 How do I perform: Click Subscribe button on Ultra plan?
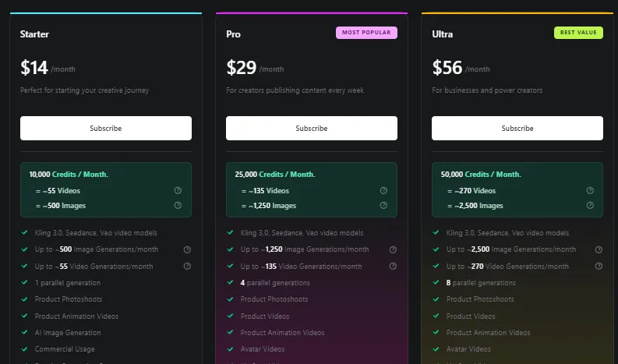517,128
